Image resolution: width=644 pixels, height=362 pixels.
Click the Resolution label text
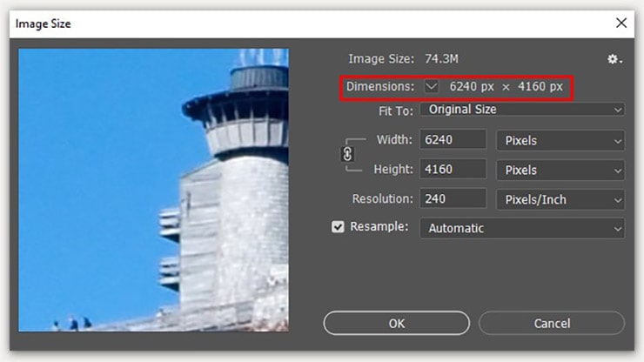coord(381,199)
